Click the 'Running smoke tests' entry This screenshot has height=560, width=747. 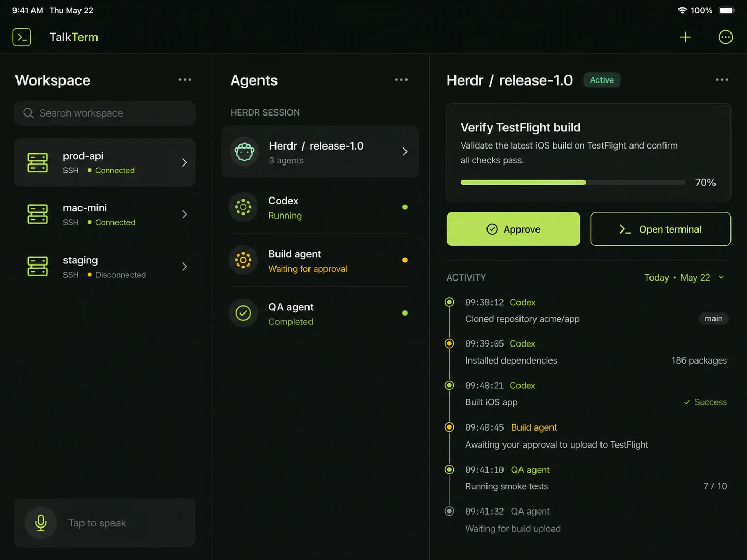[507, 486]
